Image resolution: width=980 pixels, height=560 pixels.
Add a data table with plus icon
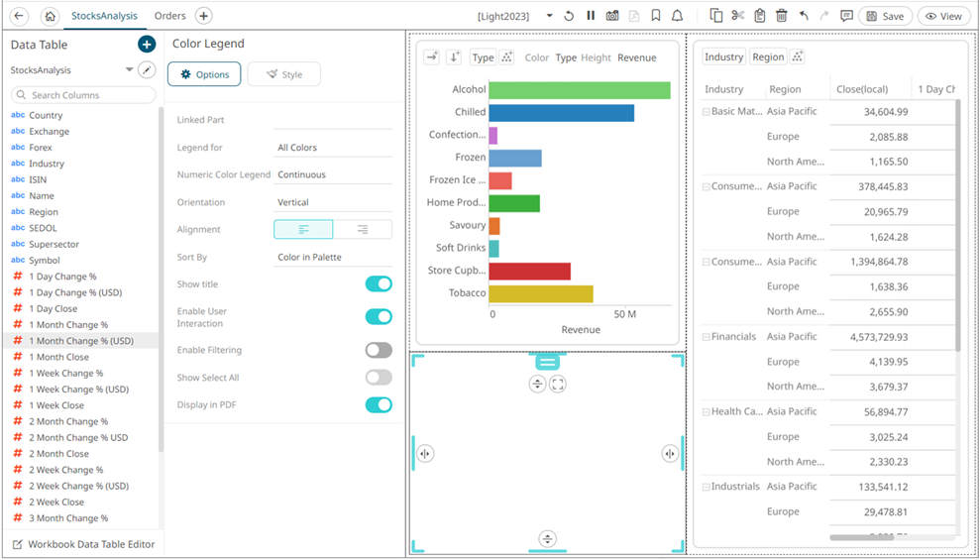[x=146, y=44]
